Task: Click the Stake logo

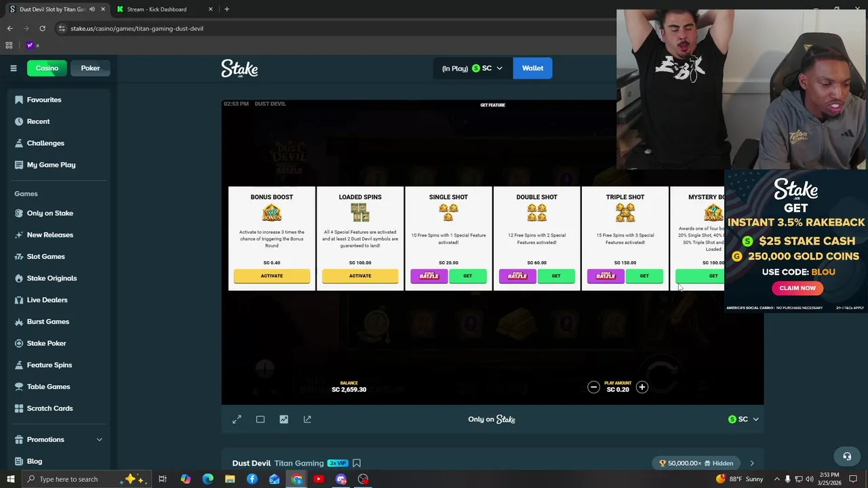Action: [x=239, y=68]
